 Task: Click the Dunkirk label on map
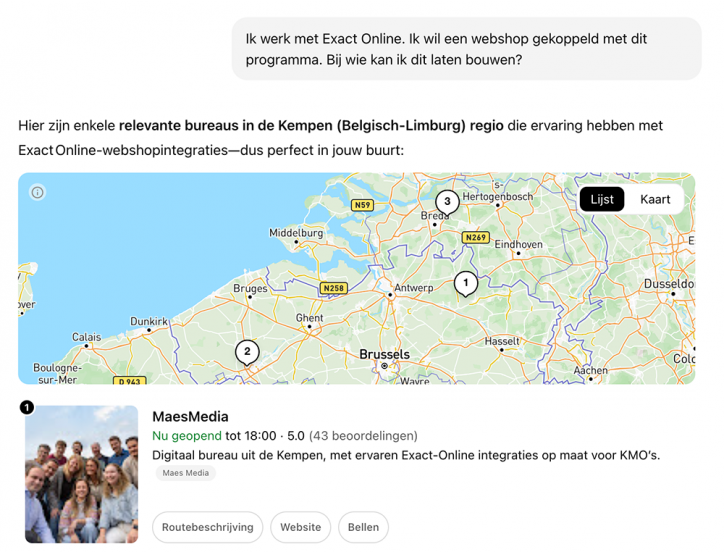pyautogui.click(x=149, y=321)
